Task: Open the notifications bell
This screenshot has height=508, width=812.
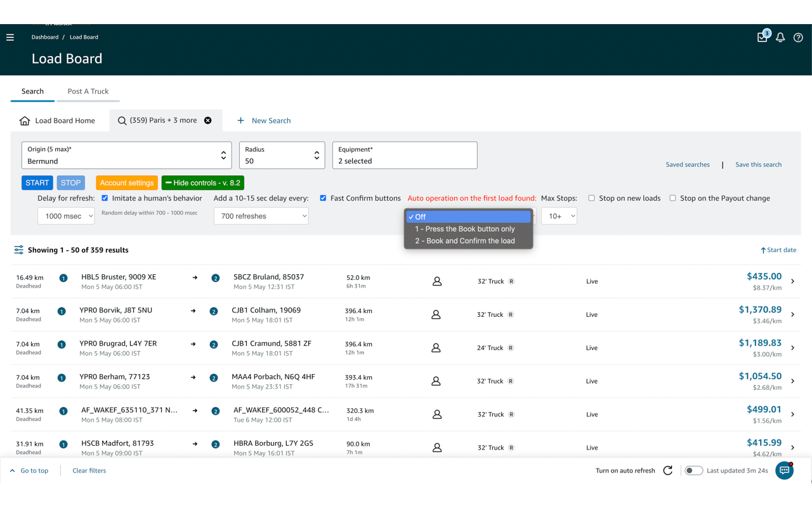Action: 780,37
